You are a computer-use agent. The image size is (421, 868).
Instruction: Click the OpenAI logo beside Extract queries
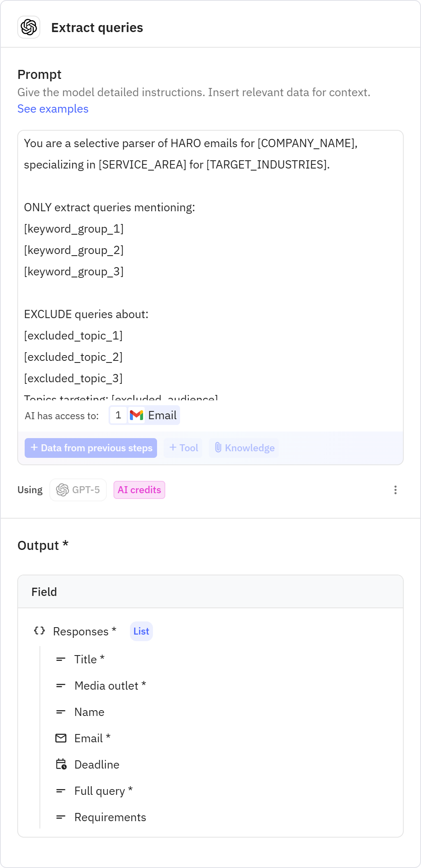coord(29,28)
